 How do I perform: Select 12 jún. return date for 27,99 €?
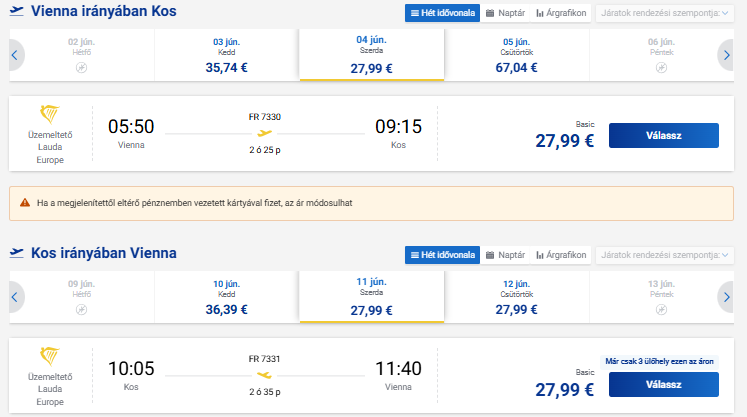(x=516, y=297)
